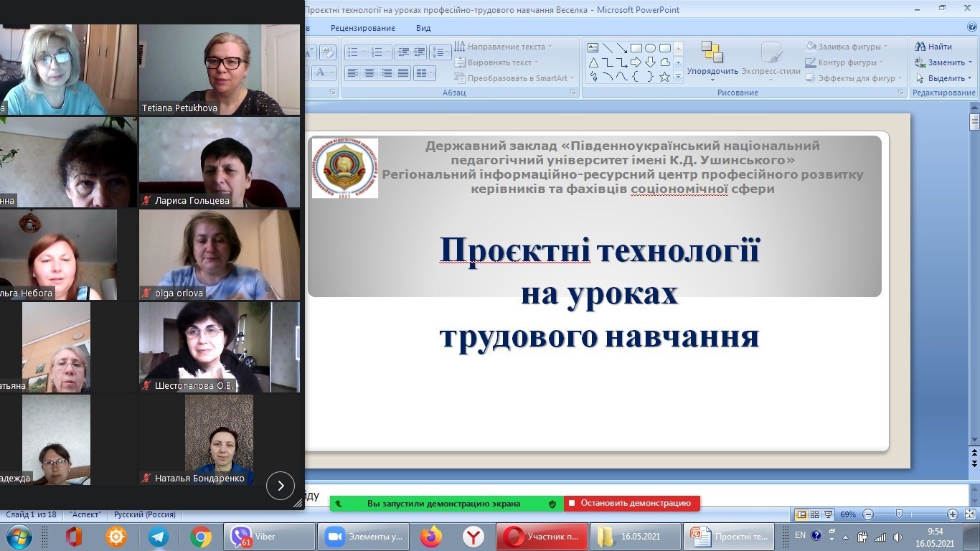The image size is (980, 551).
Task: Open Microsoft Office taskbar icon
Action: coord(74,537)
